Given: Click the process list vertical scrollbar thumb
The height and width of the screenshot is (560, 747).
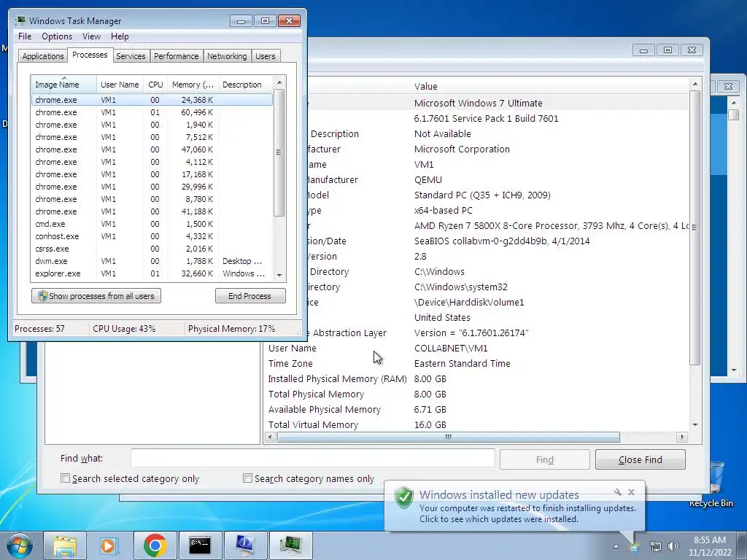Looking at the screenshot, I should pos(279,152).
